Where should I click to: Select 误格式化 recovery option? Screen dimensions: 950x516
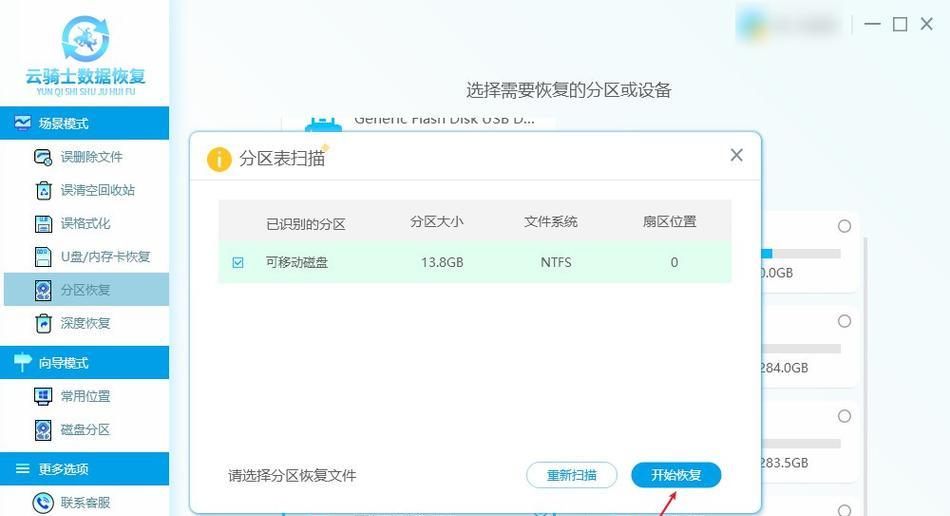86,223
